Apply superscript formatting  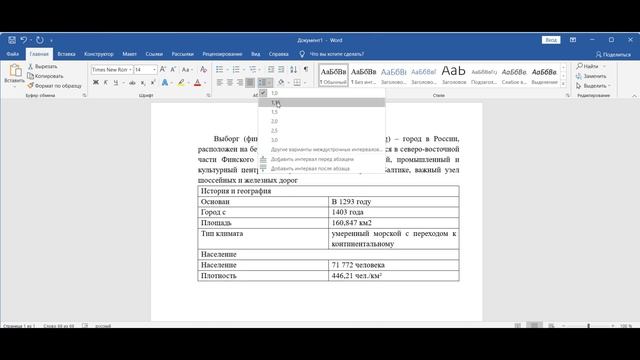click(x=153, y=83)
